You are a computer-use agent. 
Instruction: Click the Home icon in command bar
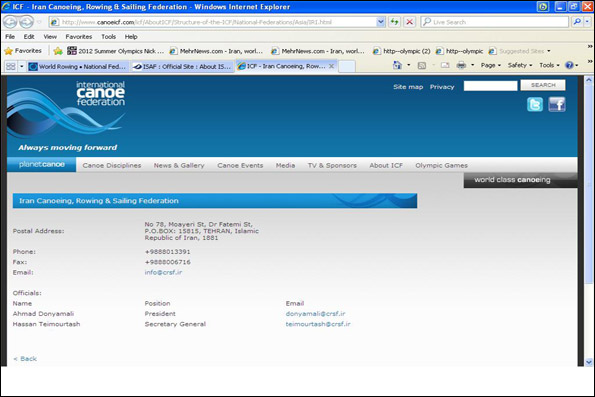[x=397, y=65]
